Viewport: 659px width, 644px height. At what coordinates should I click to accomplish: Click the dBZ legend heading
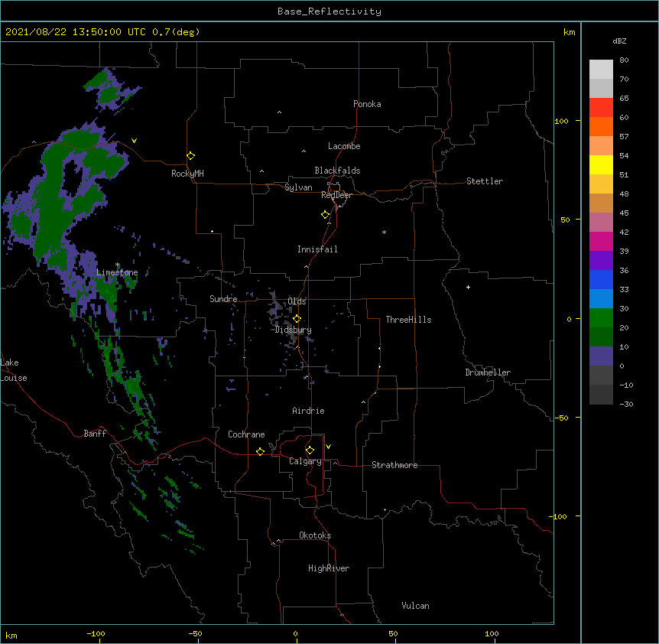[619, 41]
